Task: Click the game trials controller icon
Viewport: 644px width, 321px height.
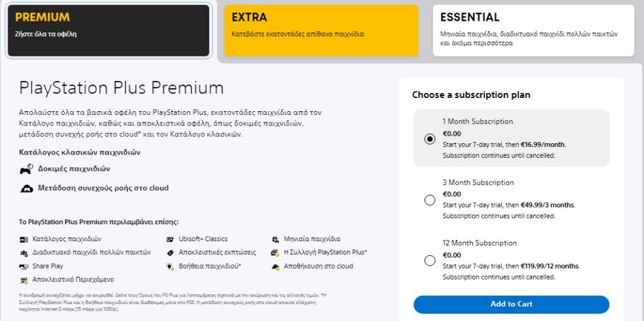Action: (x=26, y=169)
